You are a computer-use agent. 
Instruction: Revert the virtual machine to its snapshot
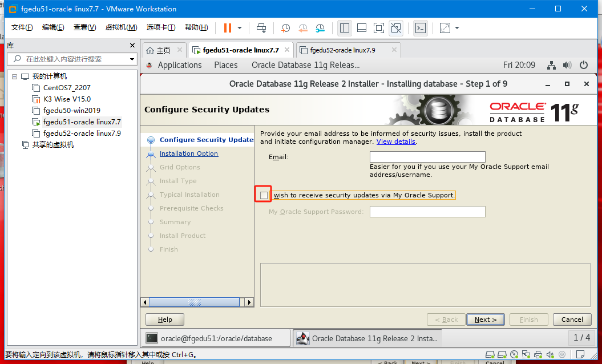pos(303,27)
